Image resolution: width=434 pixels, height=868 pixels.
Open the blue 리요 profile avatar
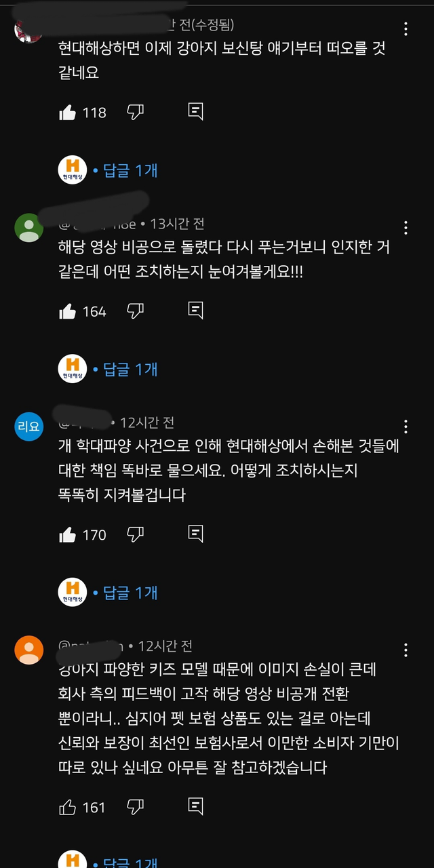click(x=28, y=427)
